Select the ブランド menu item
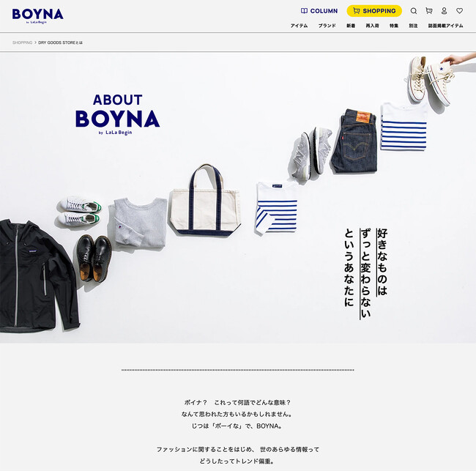The height and width of the screenshot is (471, 476). coord(327,26)
